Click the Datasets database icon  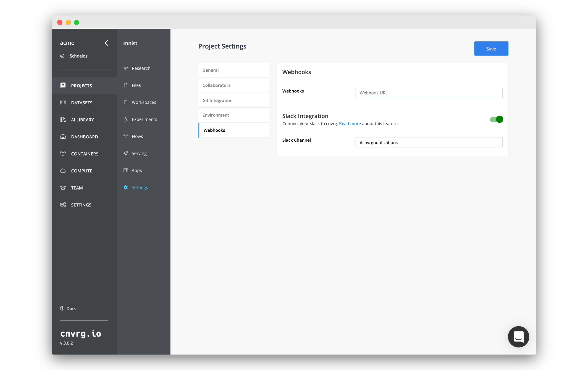click(x=63, y=103)
